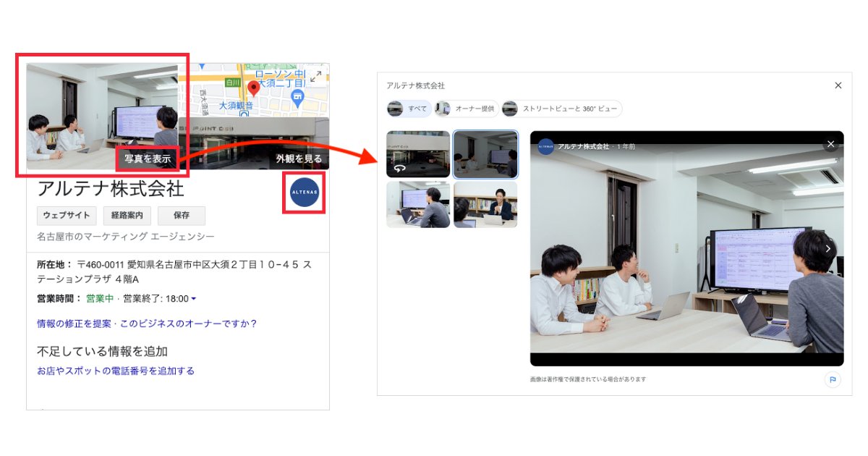Select the オーナー提供 photo filter tab
Image resolution: width=868 pixels, height=456 pixels.
pyautogui.click(x=467, y=109)
